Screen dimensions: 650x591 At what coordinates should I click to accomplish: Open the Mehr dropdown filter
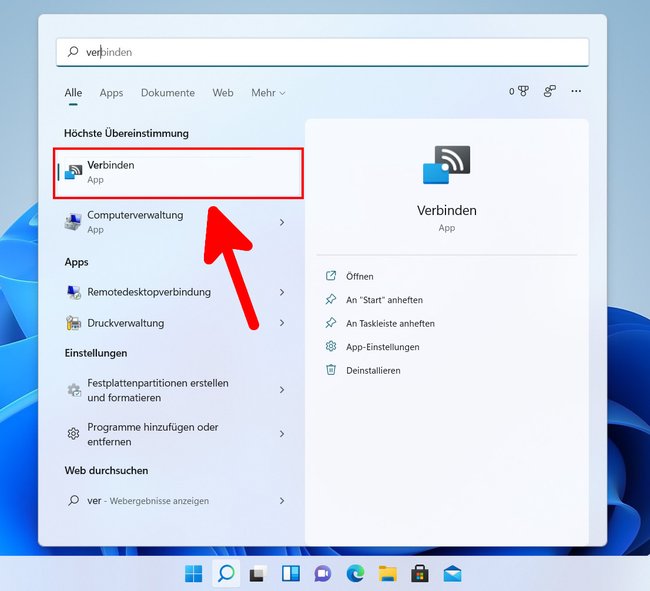[268, 92]
